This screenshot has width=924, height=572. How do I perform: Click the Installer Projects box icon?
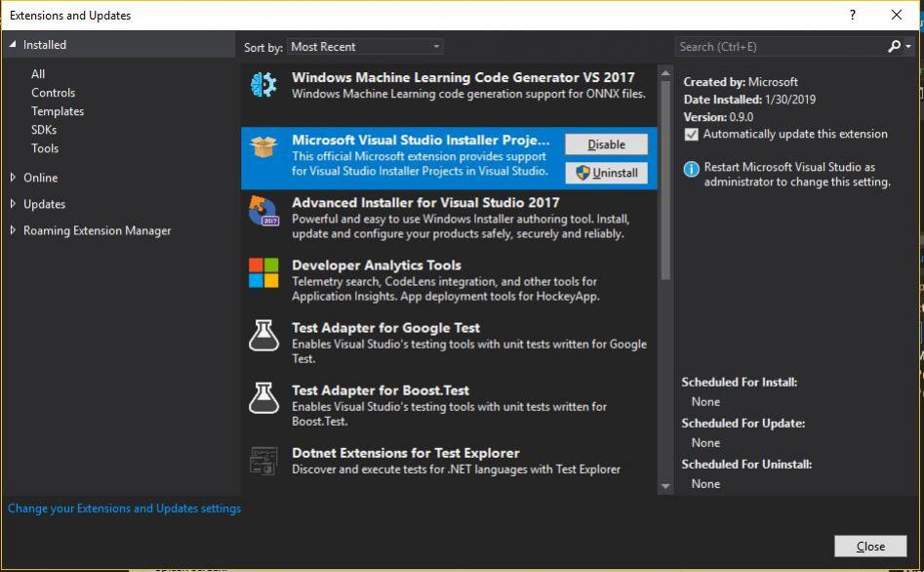click(263, 146)
